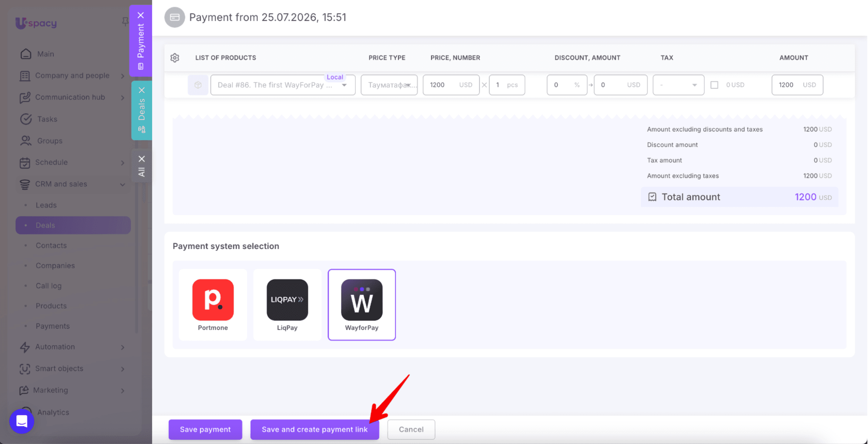Close the Deals side tab
The image size is (868, 444).
[141, 90]
